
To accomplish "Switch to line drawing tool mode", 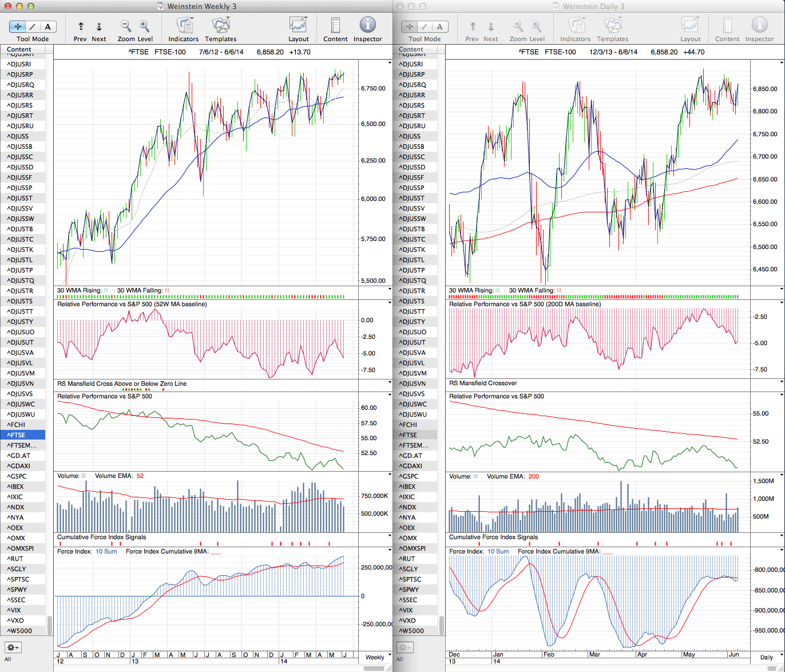I will (x=33, y=26).
